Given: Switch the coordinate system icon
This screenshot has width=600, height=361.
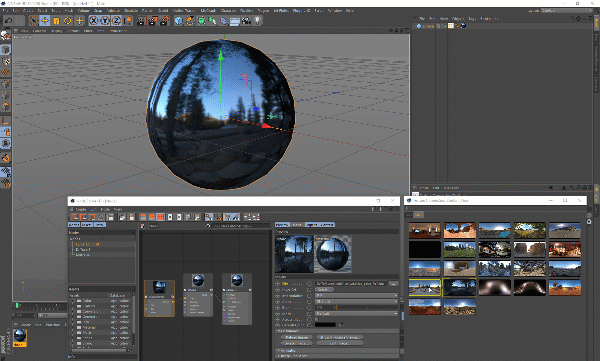Looking at the screenshot, I should [128, 21].
